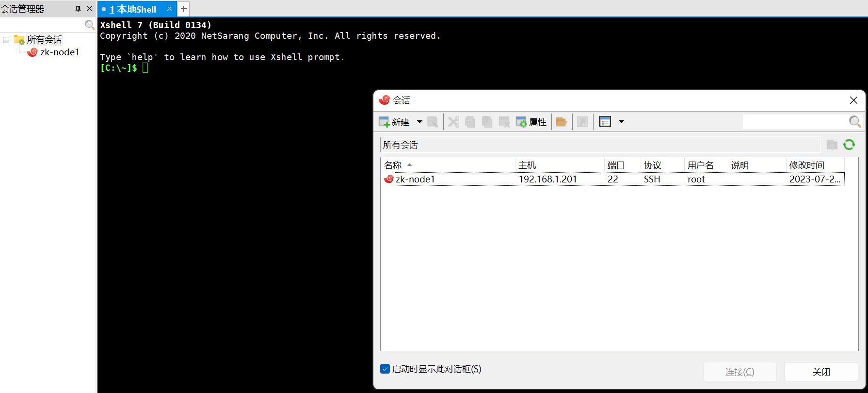
Task: Open the view mode dropdown arrow
Action: pyautogui.click(x=621, y=122)
